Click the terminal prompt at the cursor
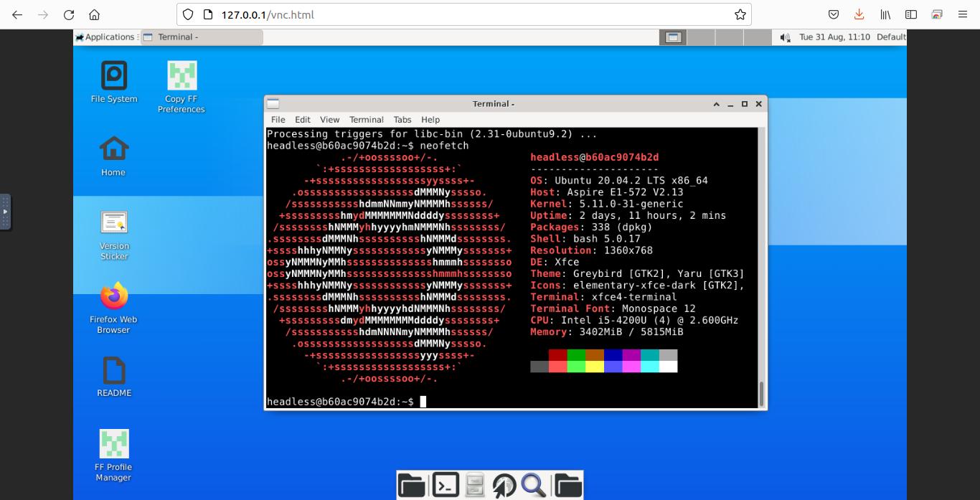The height and width of the screenshot is (500, 980). (423, 402)
